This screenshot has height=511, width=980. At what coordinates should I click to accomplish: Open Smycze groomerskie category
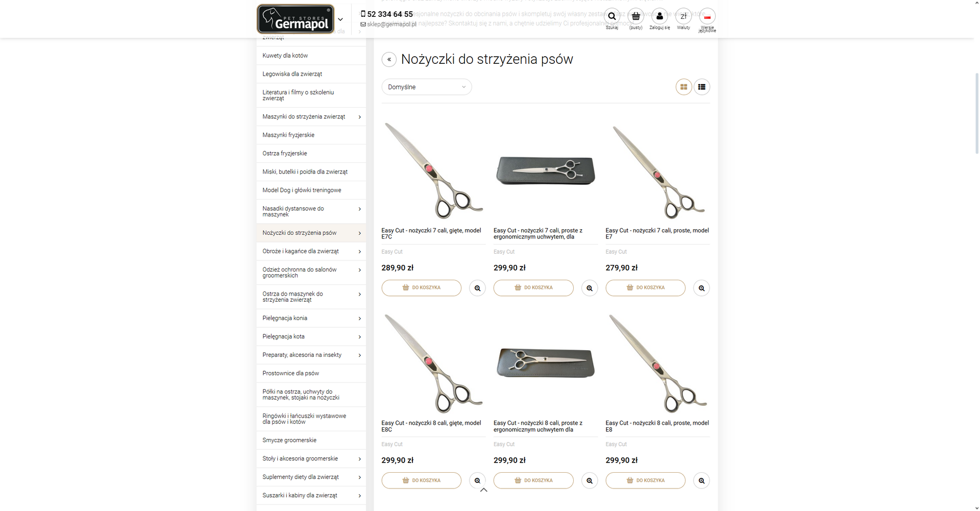[x=311, y=440]
